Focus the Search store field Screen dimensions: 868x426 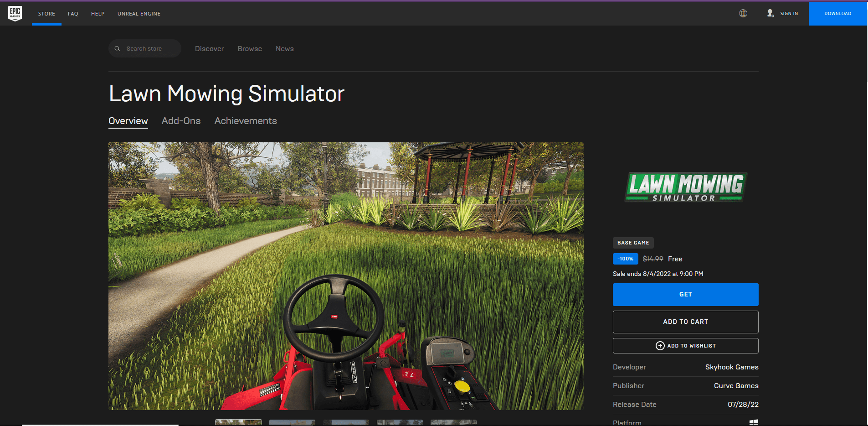pos(145,48)
